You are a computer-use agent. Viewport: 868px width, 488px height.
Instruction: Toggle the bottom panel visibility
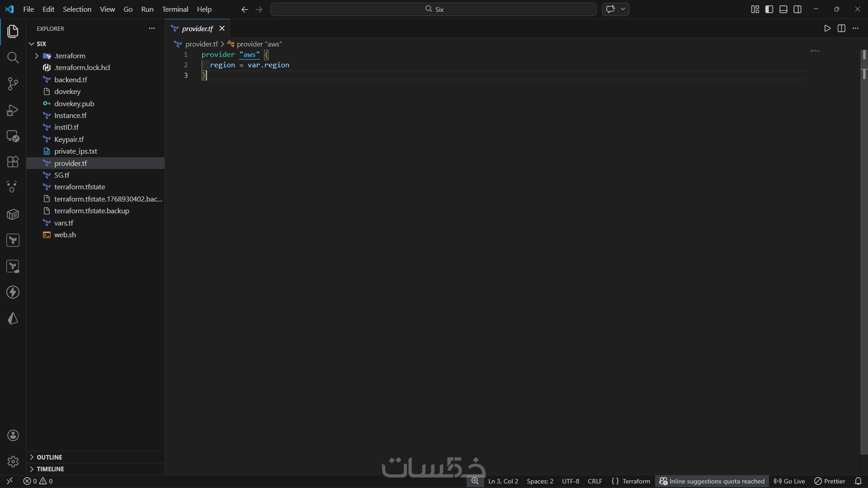pos(783,9)
